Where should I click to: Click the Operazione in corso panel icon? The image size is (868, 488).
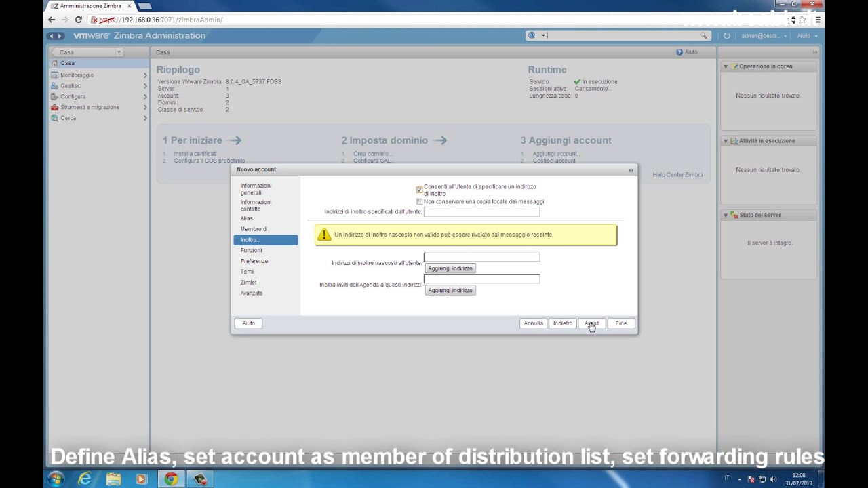tap(735, 66)
